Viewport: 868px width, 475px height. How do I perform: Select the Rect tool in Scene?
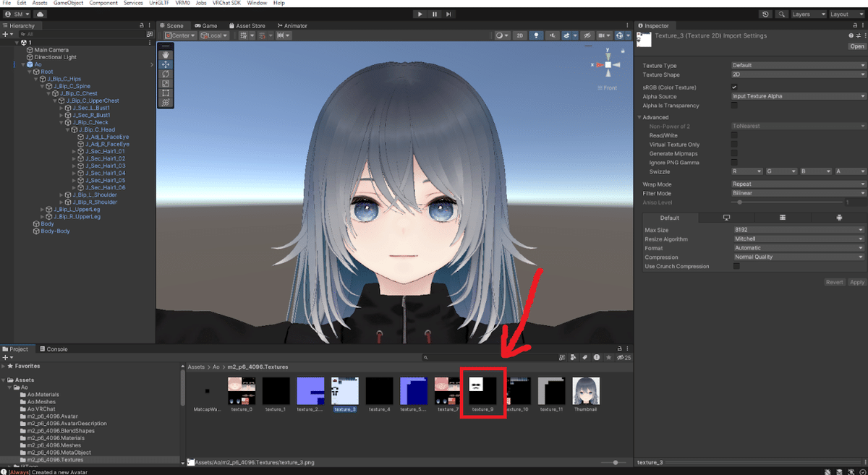click(166, 93)
